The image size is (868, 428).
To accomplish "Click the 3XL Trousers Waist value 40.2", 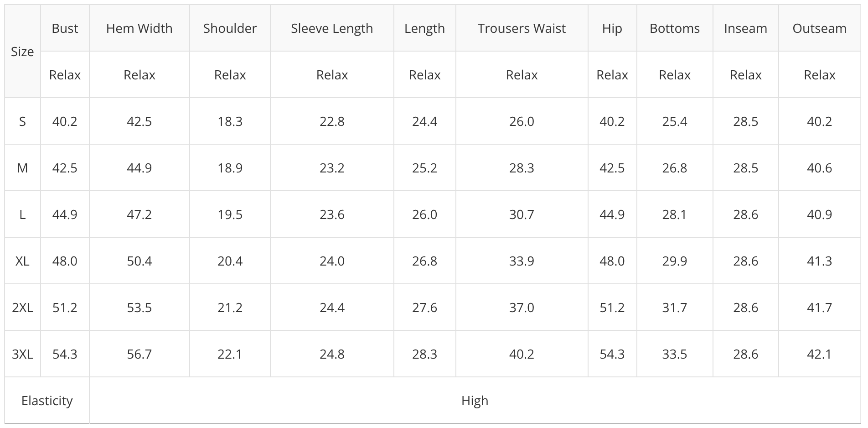I will point(522,354).
